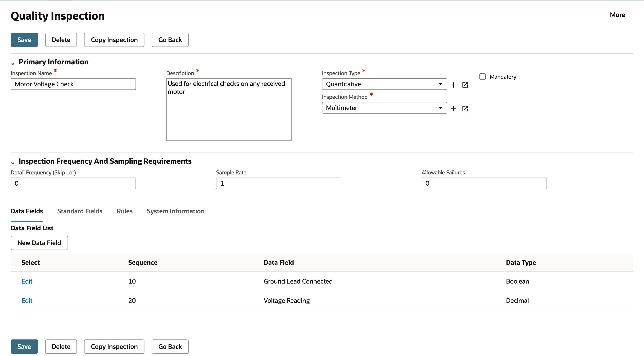Focus the Allowable Failures input field
This screenshot has width=644, height=356.
click(484, 183)
